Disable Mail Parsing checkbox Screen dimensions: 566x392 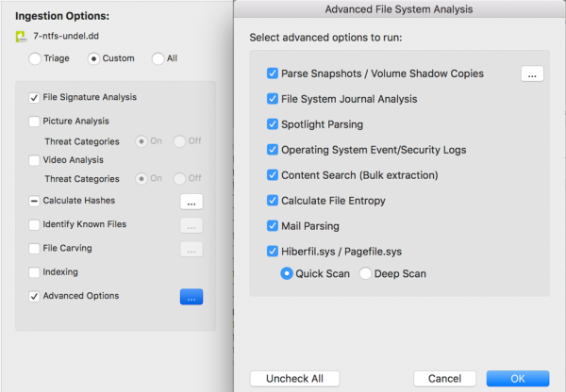(x=273, y=226)
